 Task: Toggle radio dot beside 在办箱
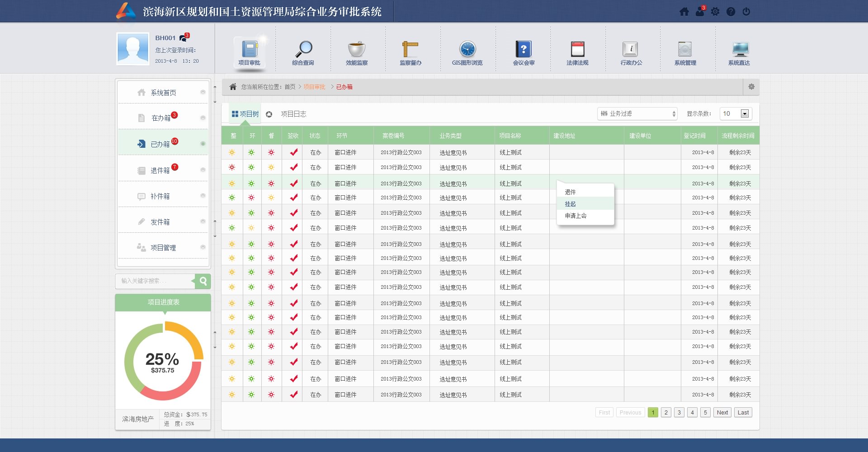click(203, 118)
